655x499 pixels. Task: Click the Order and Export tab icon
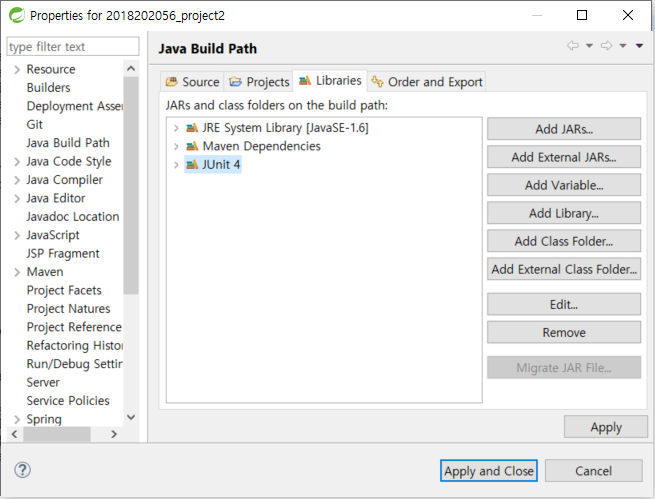pyautogui.click(x=377, y=81)
